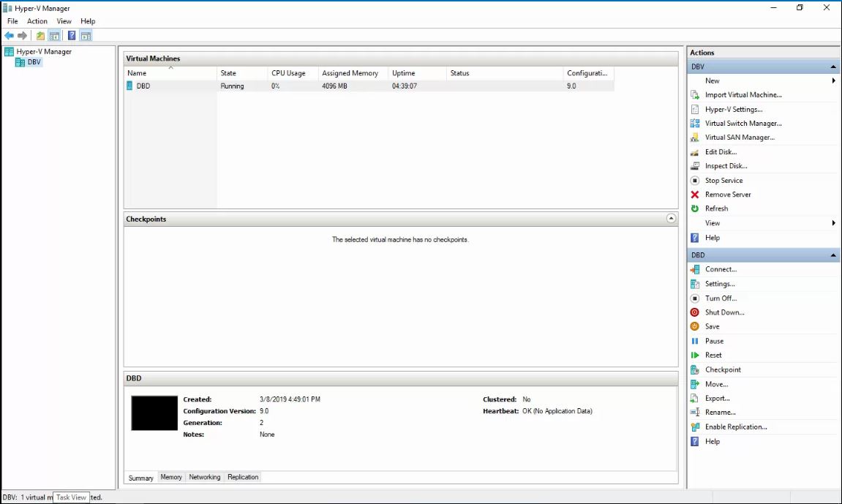842x504 pixels.
Task: Click the red Shut Down icon
Action: click(695, 312)
